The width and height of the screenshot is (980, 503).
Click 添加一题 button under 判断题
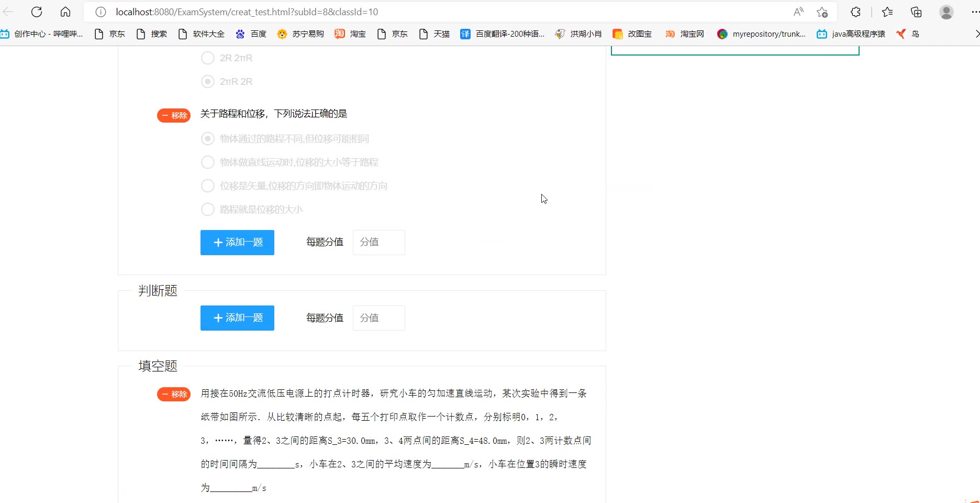(x=237, y=318)
